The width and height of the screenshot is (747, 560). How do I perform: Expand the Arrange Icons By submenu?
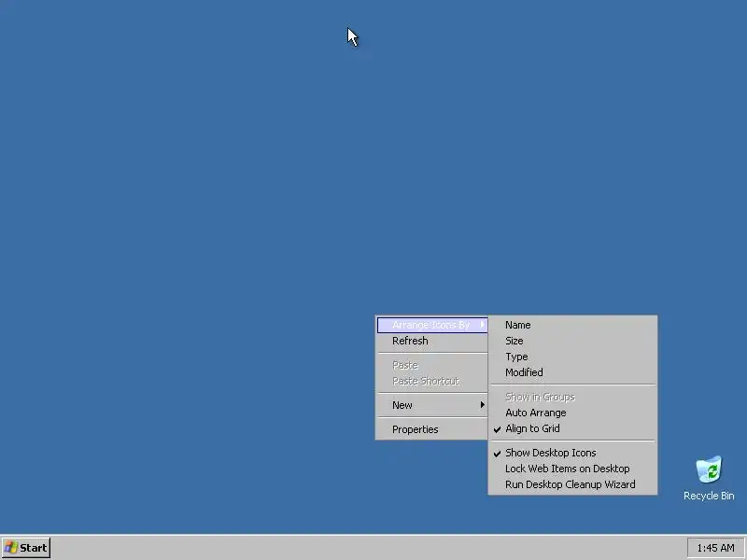tap(432, 325)
